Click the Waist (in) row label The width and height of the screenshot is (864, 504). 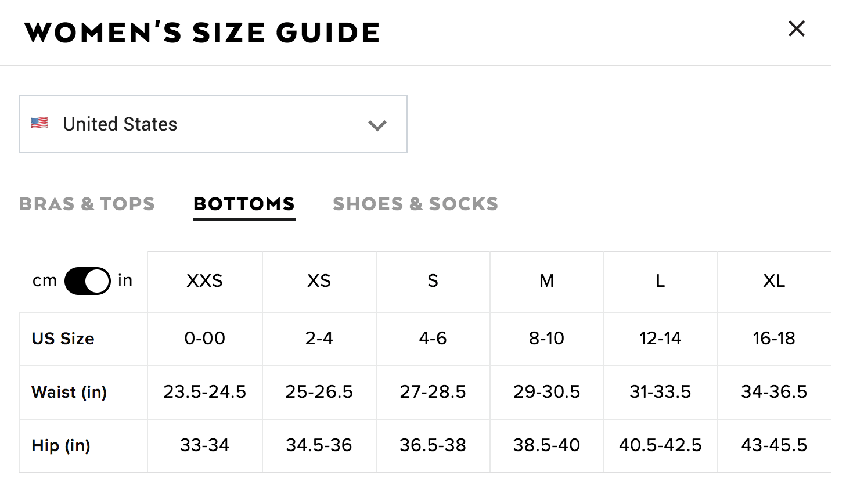69,392
